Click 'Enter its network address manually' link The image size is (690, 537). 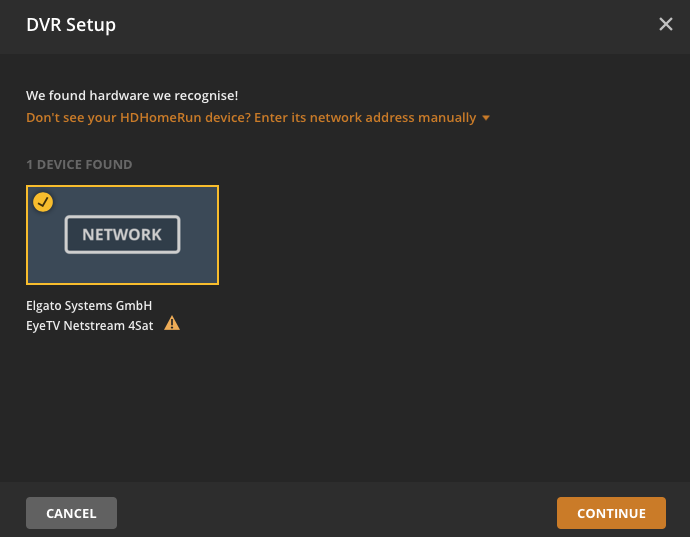(x=365, y=118)
